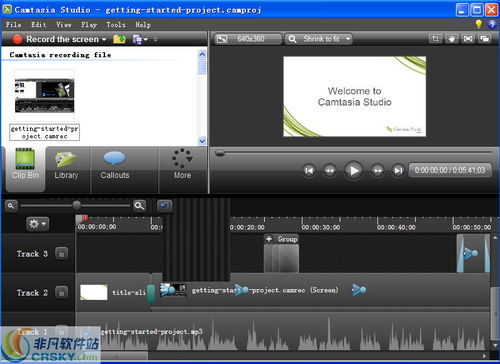The image size is (500, 364).
Task: Select the getting-started-project.camrec thumbnail
Action: (x=45, y=96)
